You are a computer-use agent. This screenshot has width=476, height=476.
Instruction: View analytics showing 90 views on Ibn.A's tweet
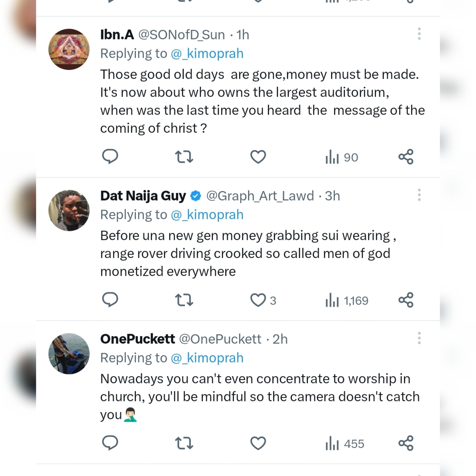click(x=341, y=157)
